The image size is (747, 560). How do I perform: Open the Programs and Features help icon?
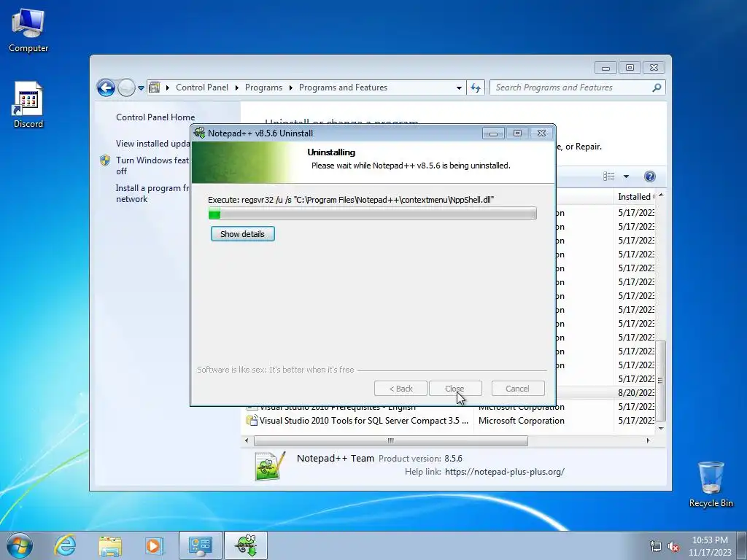649,176
